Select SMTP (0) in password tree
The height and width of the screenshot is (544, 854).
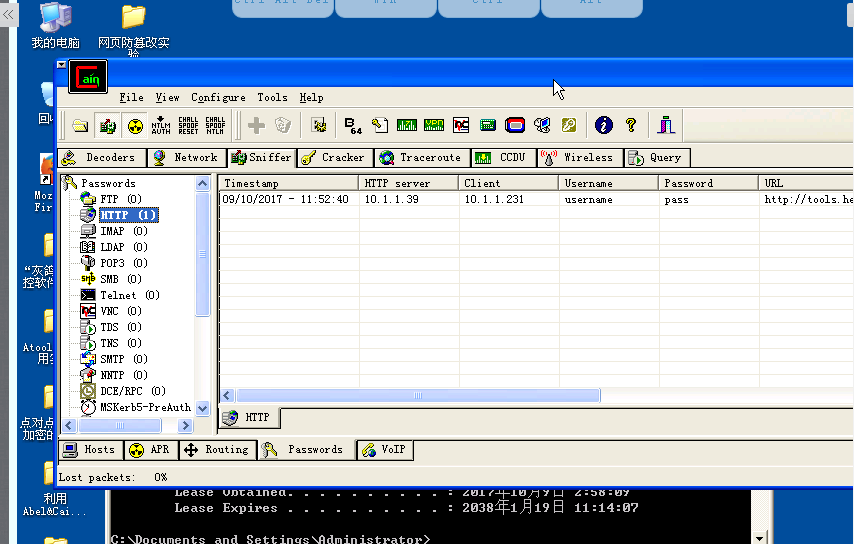click(x=124, y=359)
